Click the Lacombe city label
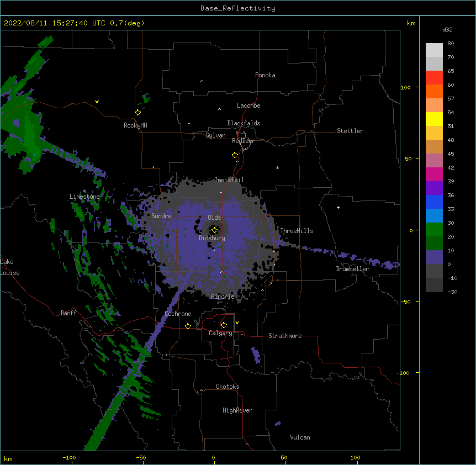 [x=248, y=105]
